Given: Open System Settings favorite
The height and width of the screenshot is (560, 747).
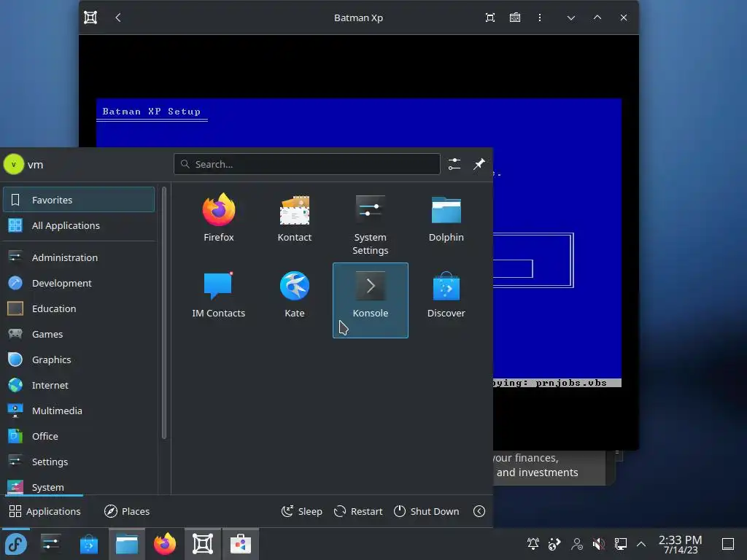Looking at the screenshot, I should (370, 224).
